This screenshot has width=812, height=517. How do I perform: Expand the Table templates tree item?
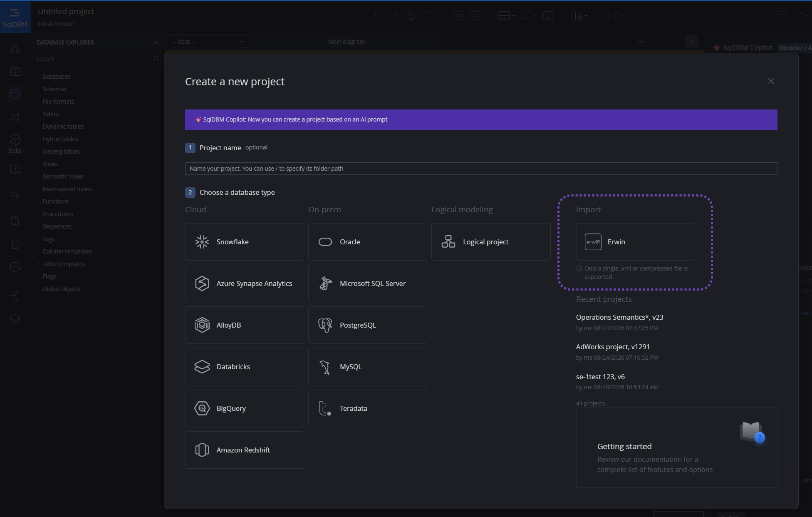point(39,264)
